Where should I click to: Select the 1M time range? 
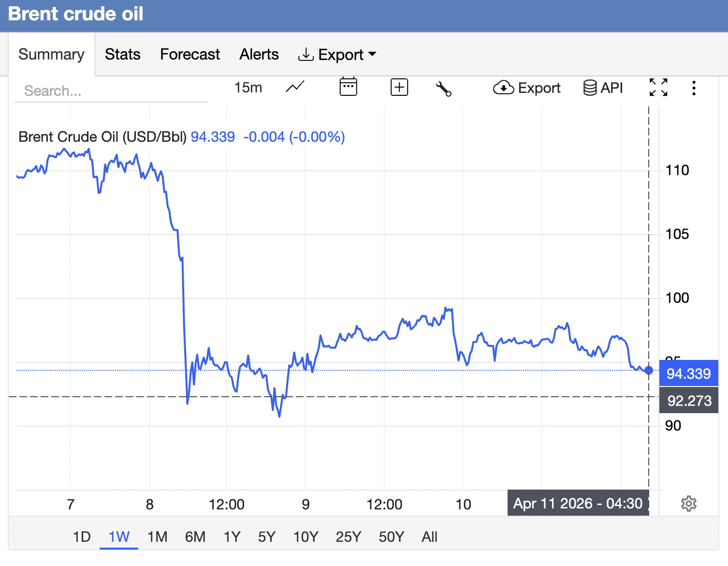(157, 536)
